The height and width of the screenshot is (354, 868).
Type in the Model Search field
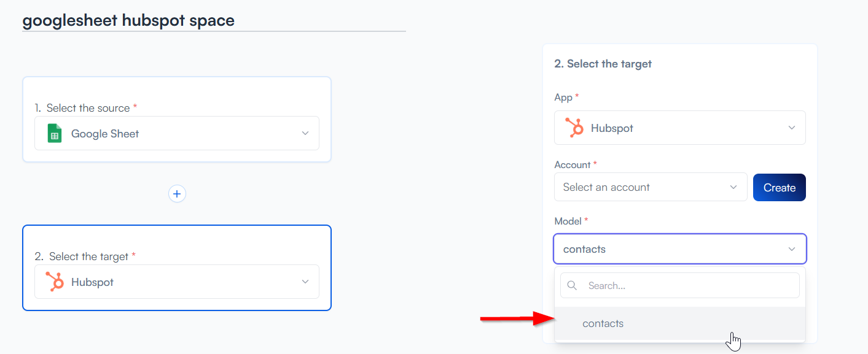[688, 286]
